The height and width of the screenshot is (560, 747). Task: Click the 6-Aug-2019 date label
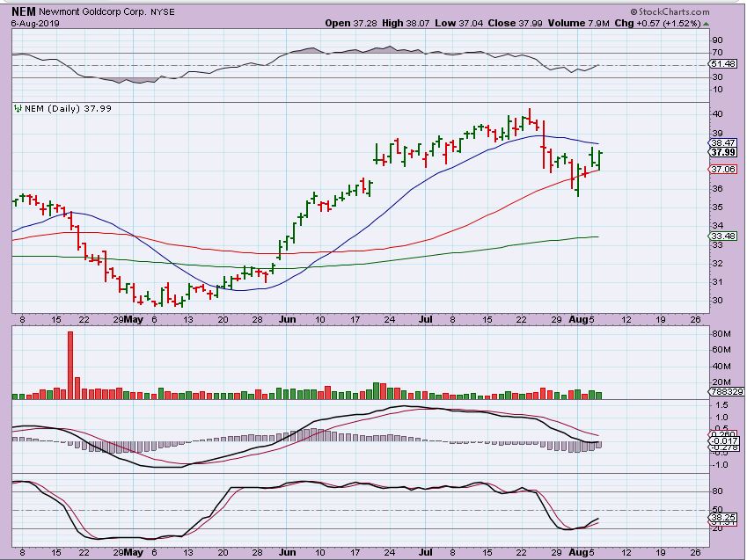(35, 23)
